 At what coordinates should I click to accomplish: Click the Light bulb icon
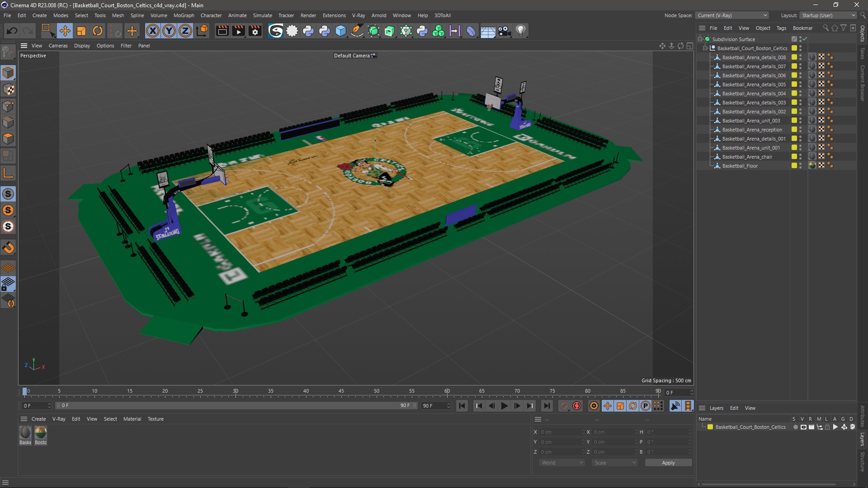521,31
